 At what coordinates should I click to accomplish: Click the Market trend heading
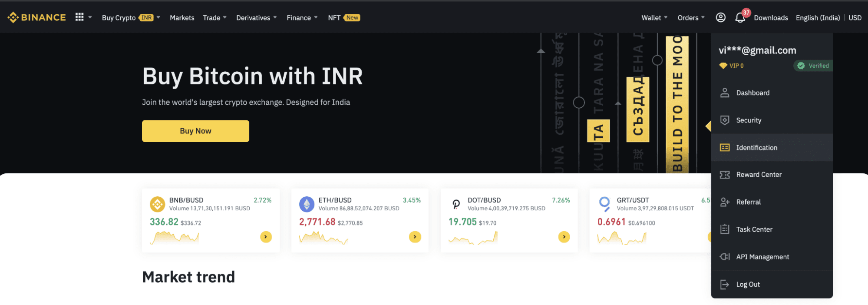click(x=188, y=277)
